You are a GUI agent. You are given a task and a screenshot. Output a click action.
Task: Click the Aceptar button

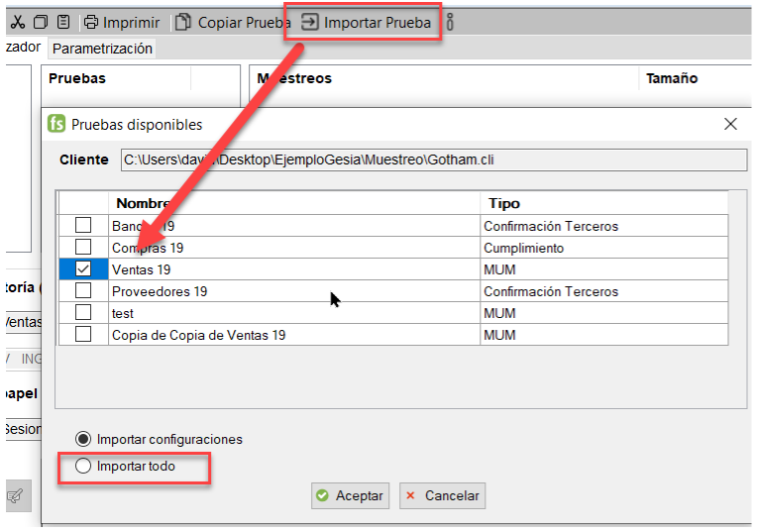[x=350, y=495]
